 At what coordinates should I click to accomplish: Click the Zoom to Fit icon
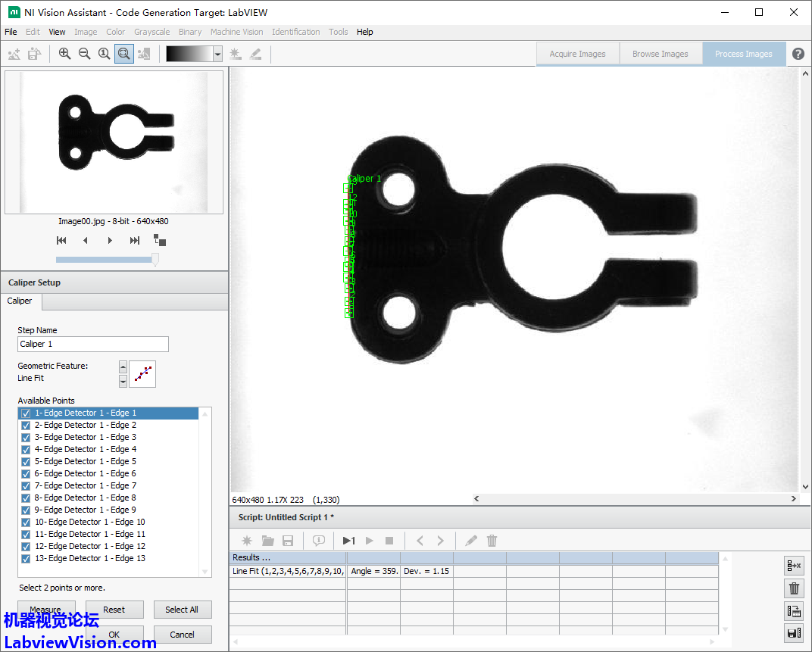pyautogui.click(x=124, y=54)
